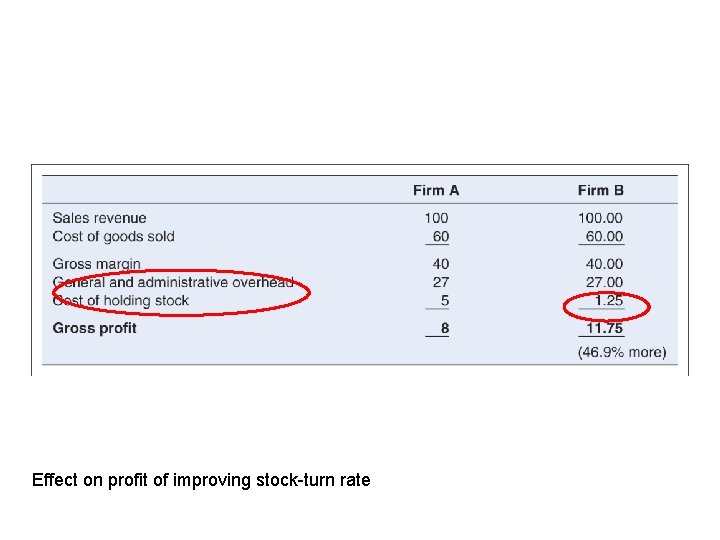Select Firm B's gross profit value 11.75
Viewport: 720px width, 540px height.
[x=604, y=328]
